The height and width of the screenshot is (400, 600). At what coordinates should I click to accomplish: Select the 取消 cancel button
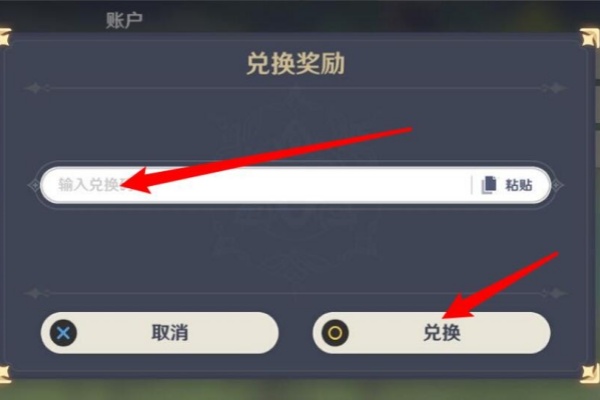click(160, 333)
